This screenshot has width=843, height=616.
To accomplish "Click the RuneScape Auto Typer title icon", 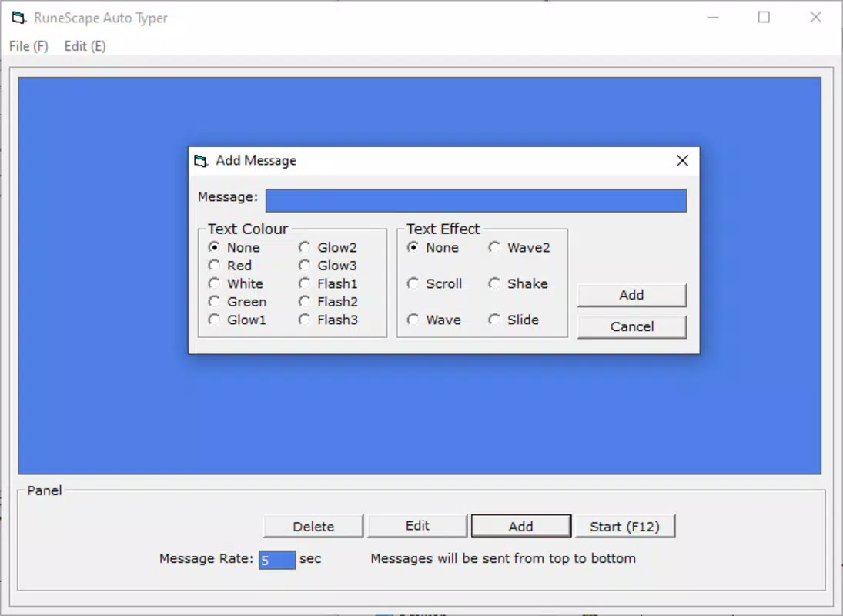I will pos(19,18).
